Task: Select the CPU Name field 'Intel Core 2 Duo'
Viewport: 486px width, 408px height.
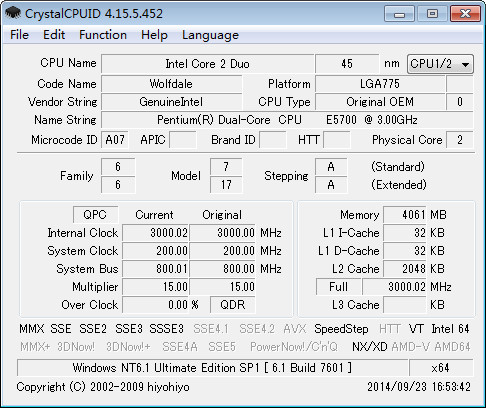Action: 208,64
